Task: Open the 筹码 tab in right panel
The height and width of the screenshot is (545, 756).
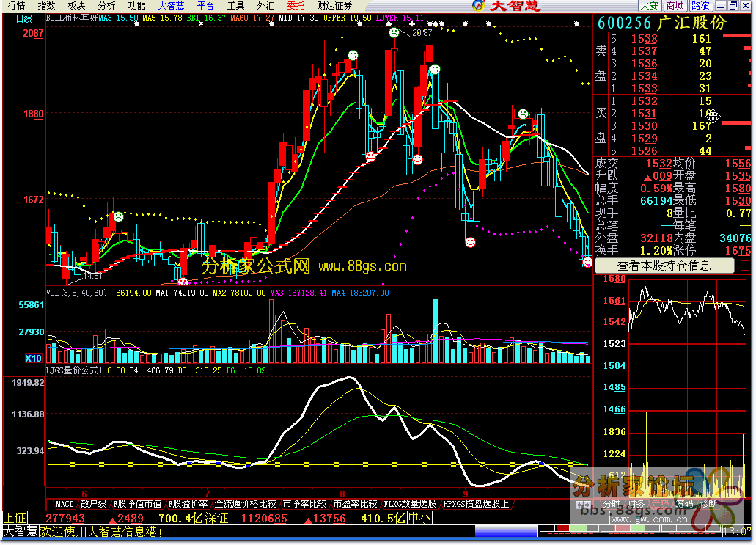Action: (x=684, y=504)
